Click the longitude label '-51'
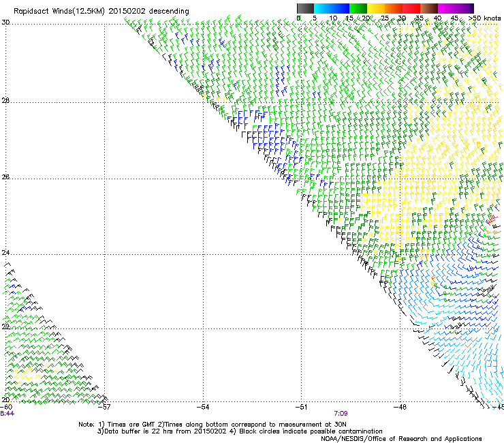 tap(302, 408)
